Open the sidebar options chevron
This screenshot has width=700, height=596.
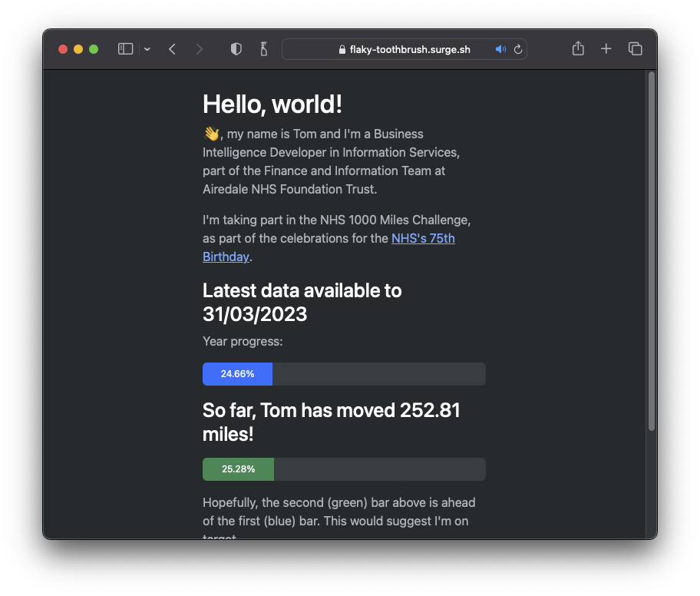point(147,48)
